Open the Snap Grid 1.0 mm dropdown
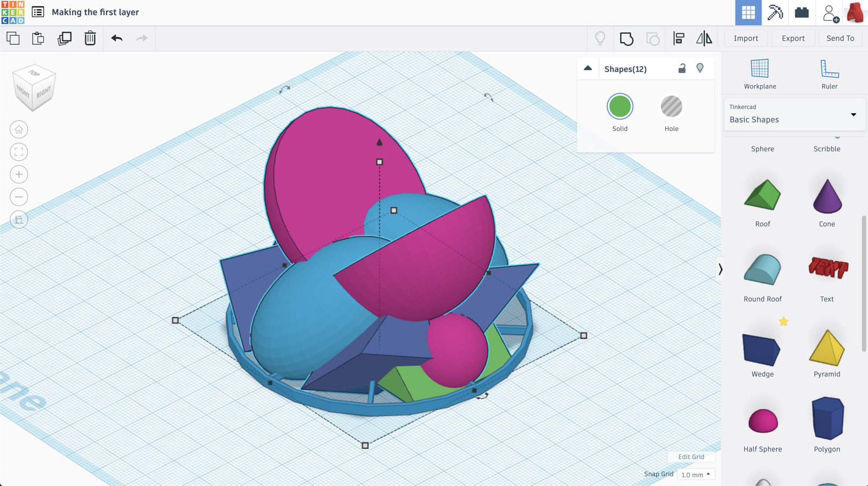The image size is (868, 486). [696, 475]
